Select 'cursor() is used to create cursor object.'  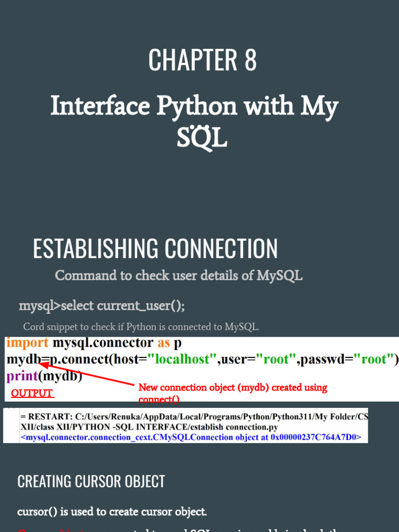click(x=112, y=511)
